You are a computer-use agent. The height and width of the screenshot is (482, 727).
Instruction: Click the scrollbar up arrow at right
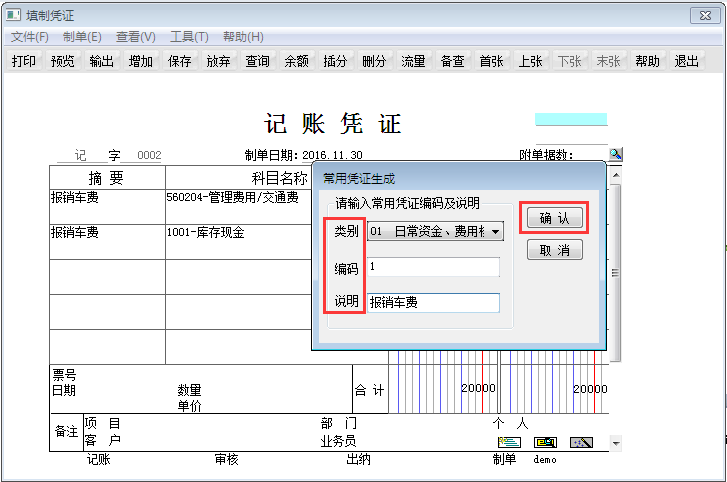coord(615,176)
